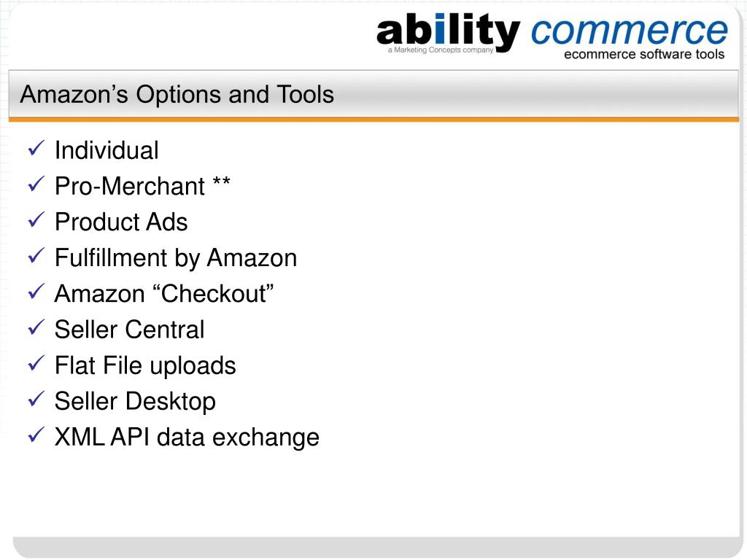This screenshot has width=747, height=560.
Task: Click the XML API data exchange text
Action: (x=187, y=437)
